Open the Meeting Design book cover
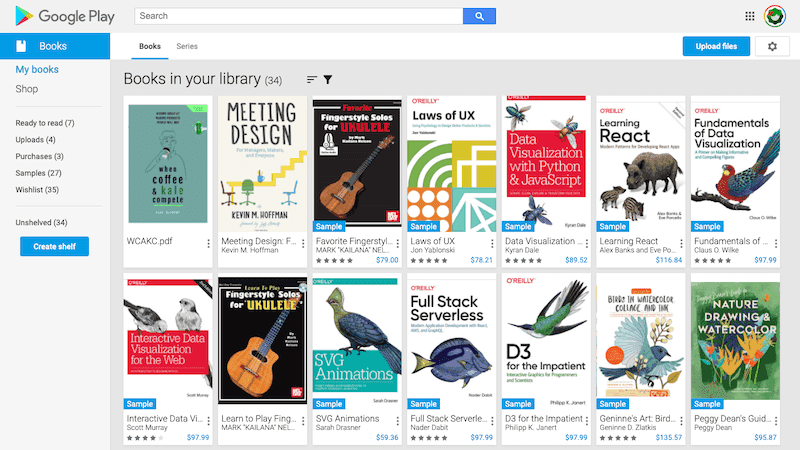The height and width of the screenshot is (450, 800). click(x=263, y=164)
